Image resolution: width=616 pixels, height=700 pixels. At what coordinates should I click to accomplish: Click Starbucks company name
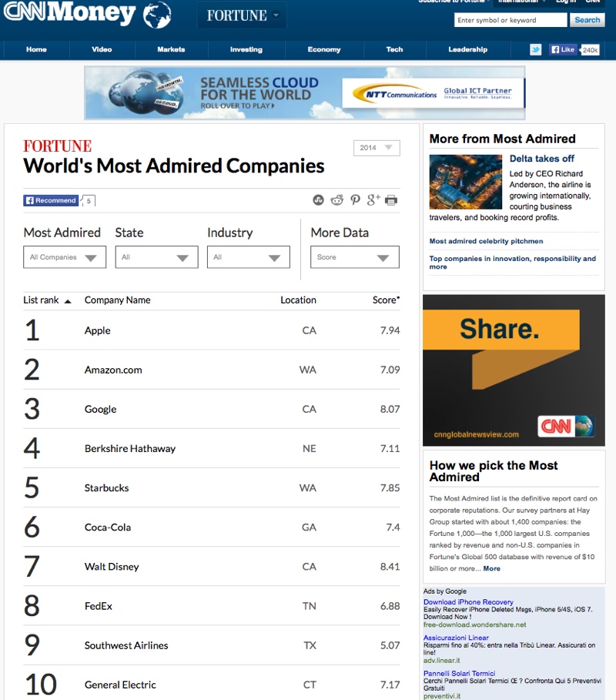(x=107, y=488)
